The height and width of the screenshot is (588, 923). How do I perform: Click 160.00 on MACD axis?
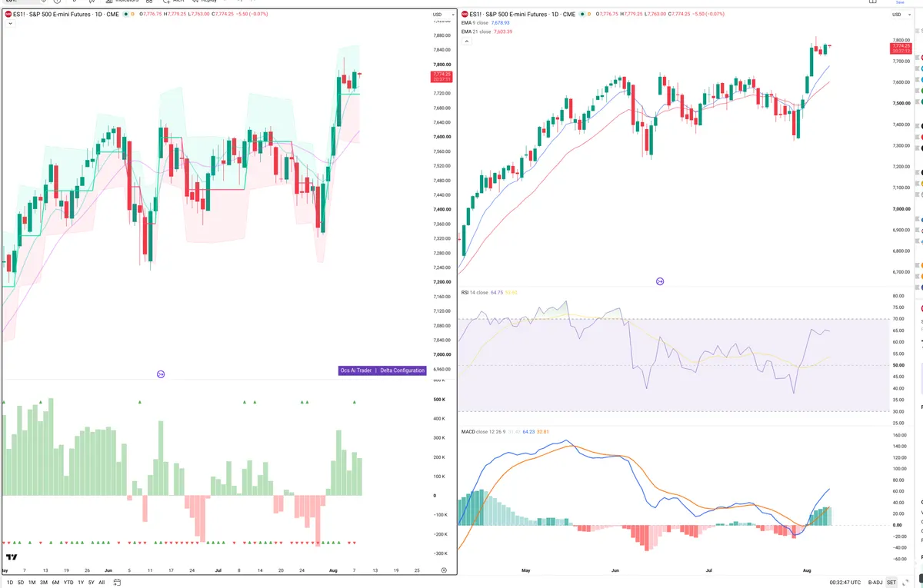tap(898, 434)
